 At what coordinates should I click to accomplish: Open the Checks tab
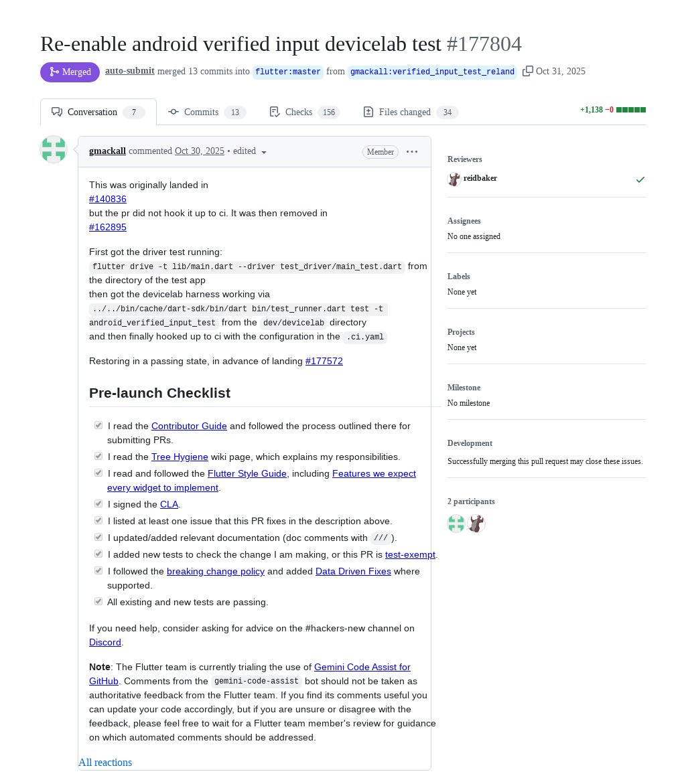click(304, 112)
